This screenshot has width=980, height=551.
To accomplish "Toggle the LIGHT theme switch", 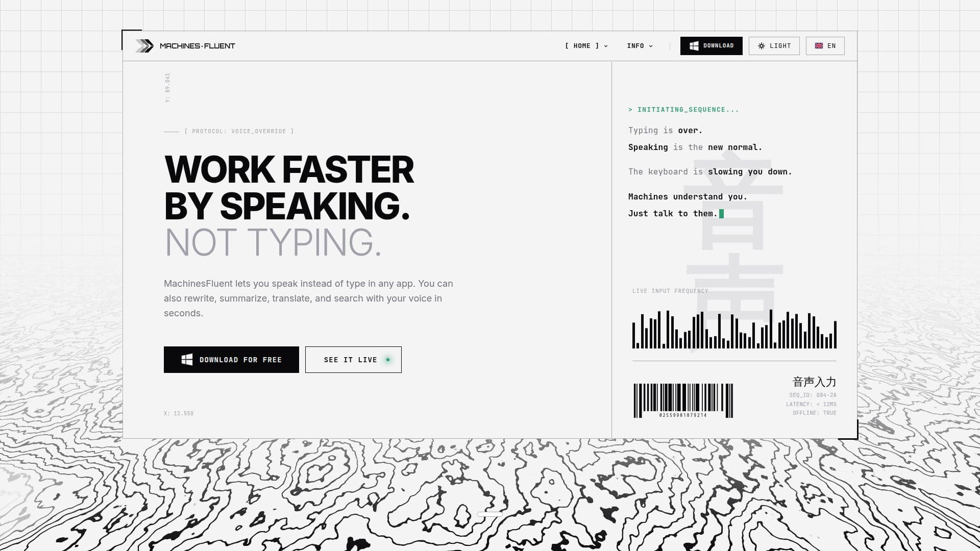I will coord(774,46).
